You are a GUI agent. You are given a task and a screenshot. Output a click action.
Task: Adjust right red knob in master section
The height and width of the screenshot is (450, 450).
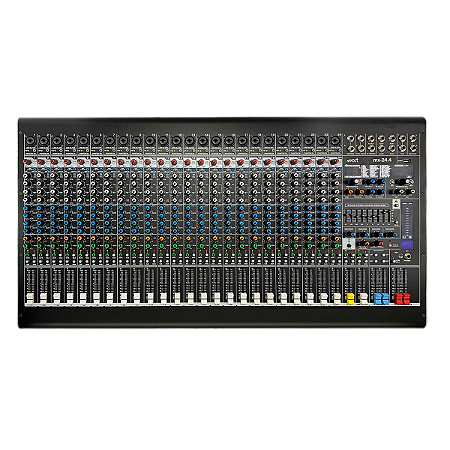379,244
